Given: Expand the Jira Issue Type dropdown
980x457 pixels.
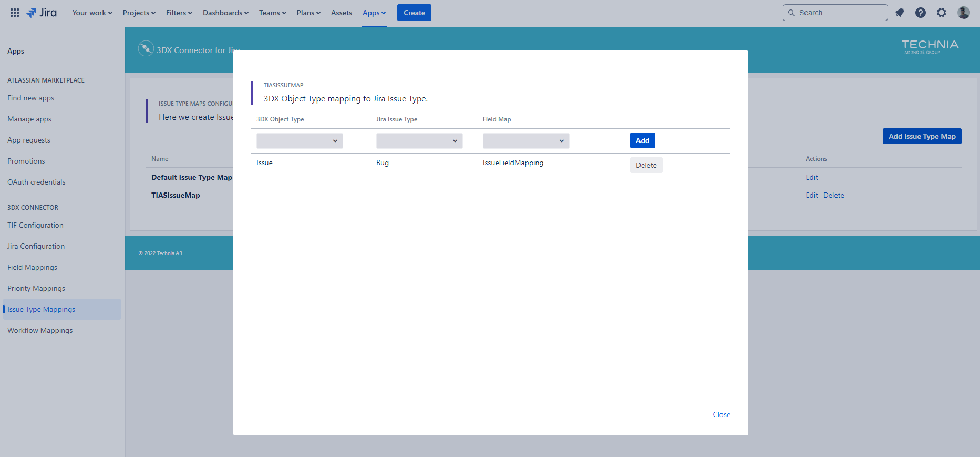Looking at the screenshot, I should tap(419, 141).
